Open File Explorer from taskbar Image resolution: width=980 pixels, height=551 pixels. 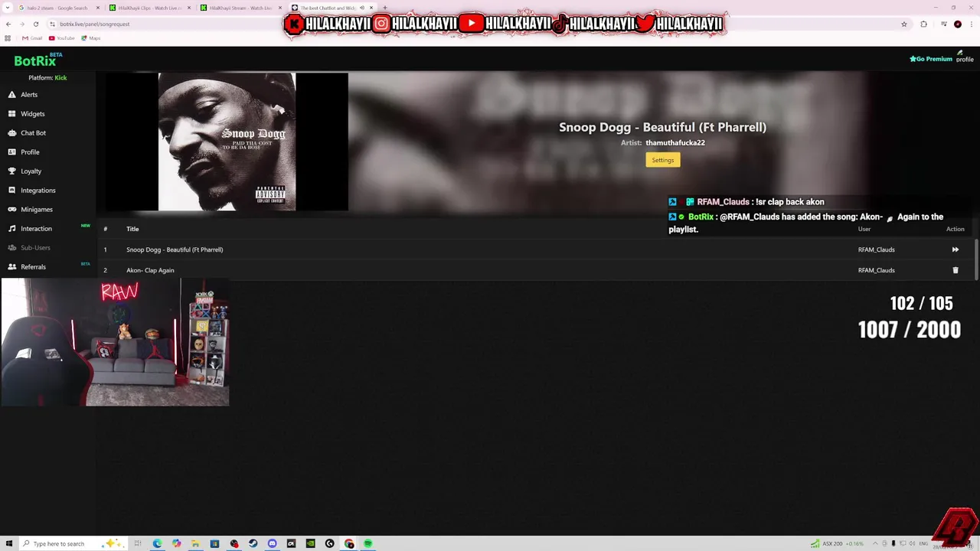(x=196, y=543)
